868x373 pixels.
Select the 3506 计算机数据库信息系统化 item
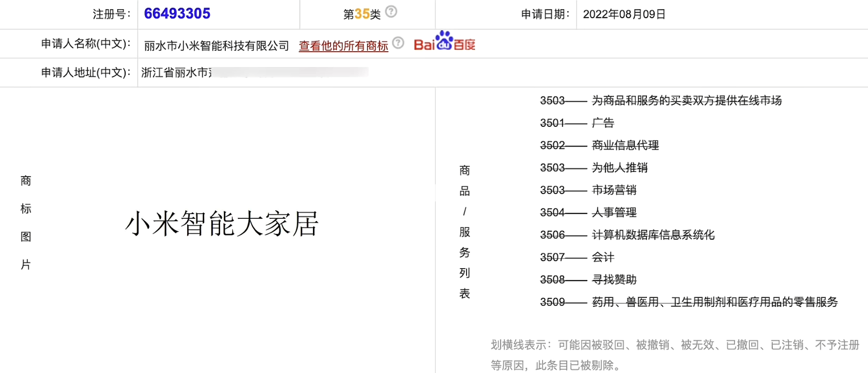[627, 235]
